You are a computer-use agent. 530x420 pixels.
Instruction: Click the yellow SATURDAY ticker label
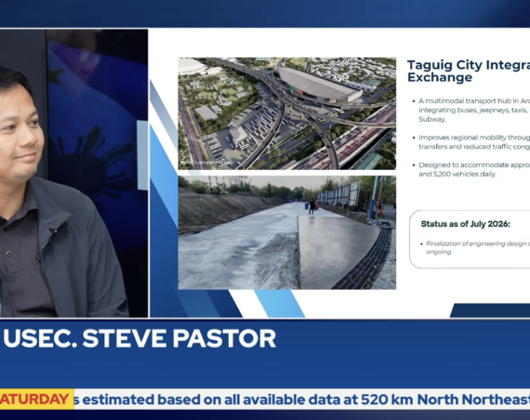pos(36,399)
